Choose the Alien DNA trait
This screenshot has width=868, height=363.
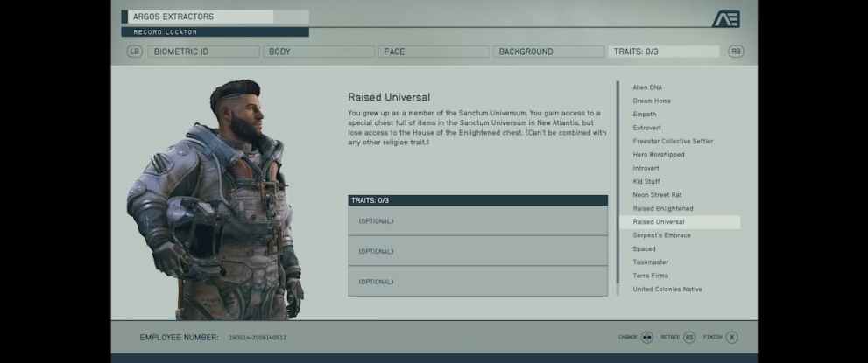647,87
